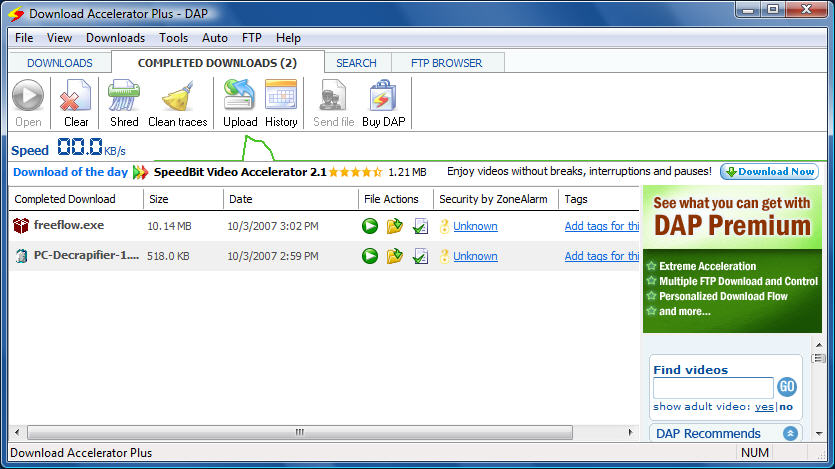Click Unknown security link for PC-Decrapifier

coord(476,256)
